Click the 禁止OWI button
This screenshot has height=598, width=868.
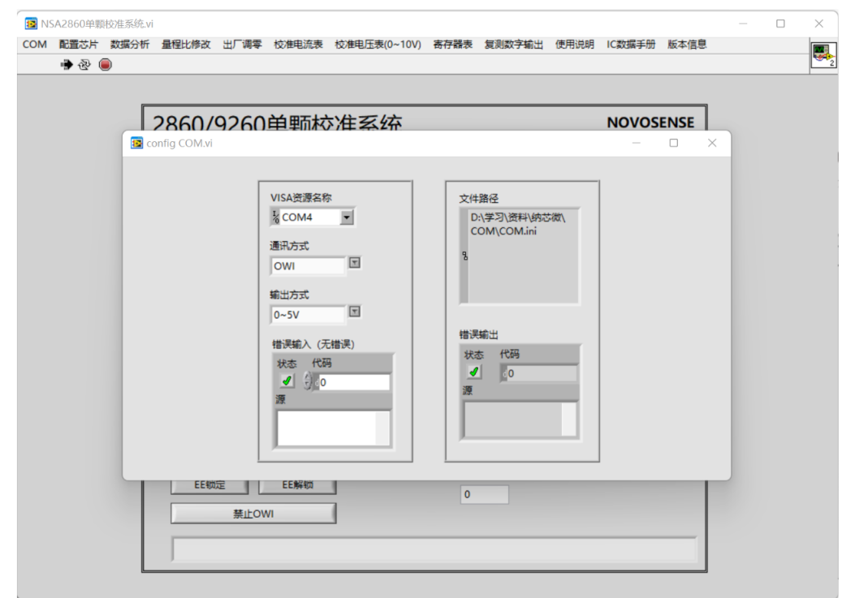[253, 514]
